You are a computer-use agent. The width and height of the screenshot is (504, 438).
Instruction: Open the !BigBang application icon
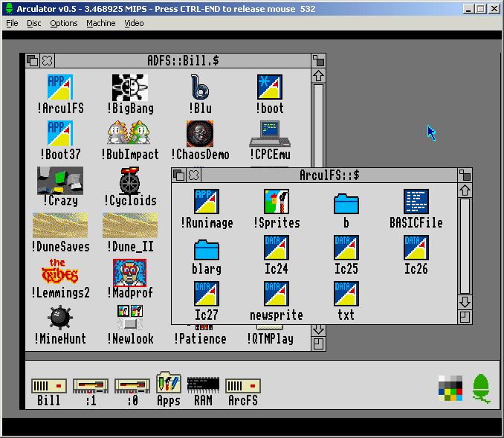tap(130, 88)
